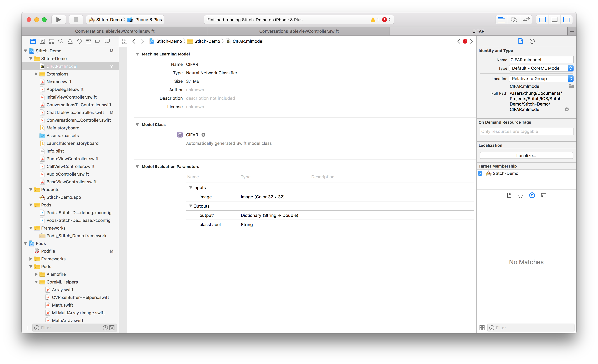
Task: Open the Debug navigator icon
Action: pos(89,41)
